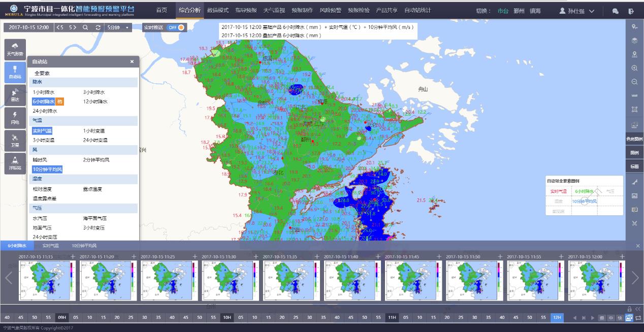
Task: Select the 12小时降水 option
Action: (x=95, y=102)
